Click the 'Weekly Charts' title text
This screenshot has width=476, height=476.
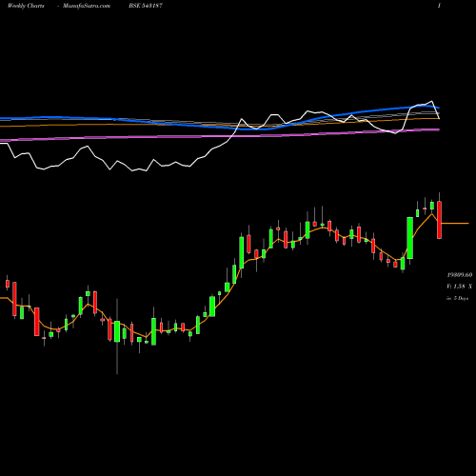click(26, 6)
